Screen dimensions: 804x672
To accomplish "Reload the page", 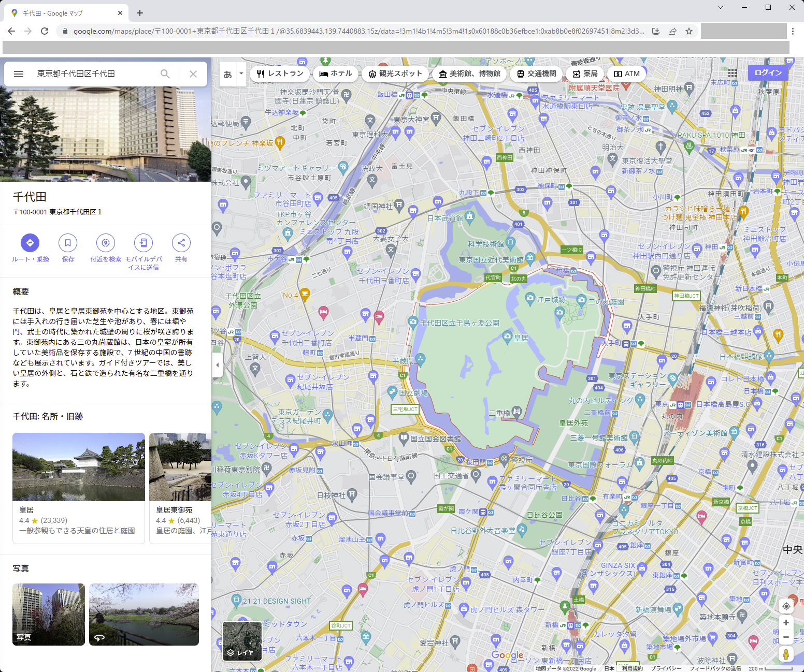I will point(45,31).
